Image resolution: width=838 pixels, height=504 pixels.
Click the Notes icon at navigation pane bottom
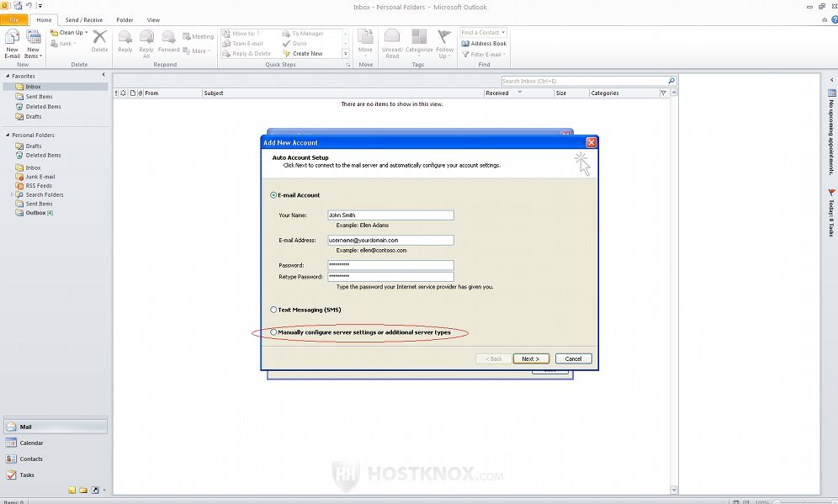[72, 490]
